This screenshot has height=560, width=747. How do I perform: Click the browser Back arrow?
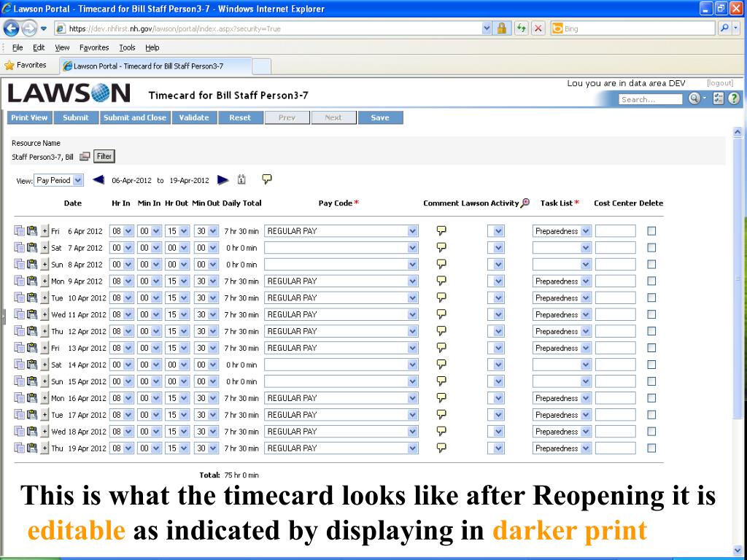point(12,28)
